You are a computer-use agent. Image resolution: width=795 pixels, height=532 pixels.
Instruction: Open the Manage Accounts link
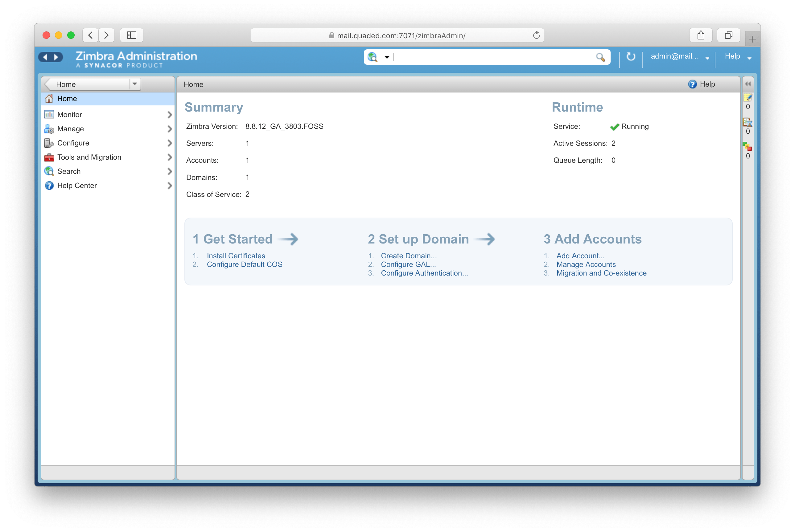click(586, 265)
